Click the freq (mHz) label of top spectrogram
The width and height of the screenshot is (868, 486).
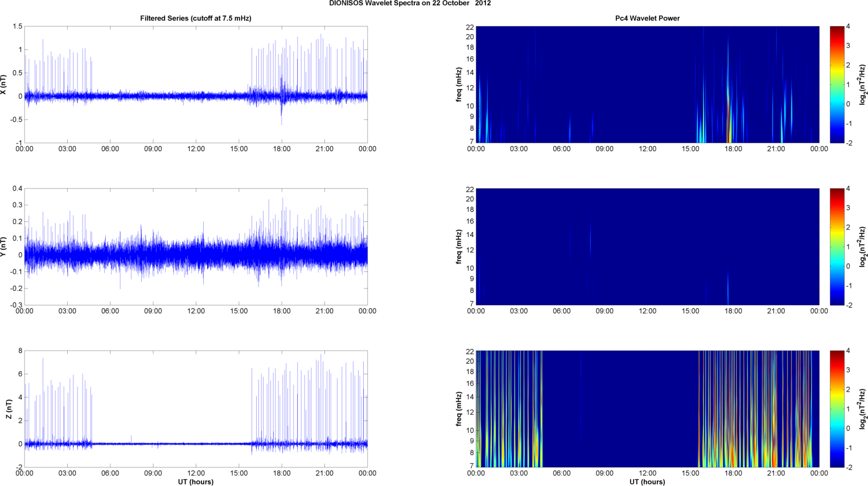tap(459, 84)
